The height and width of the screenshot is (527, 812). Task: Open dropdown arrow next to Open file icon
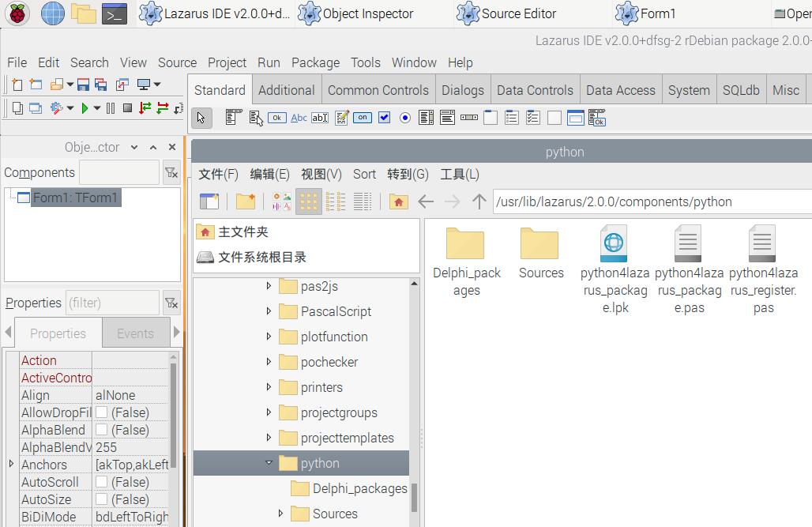pos(70,85)
